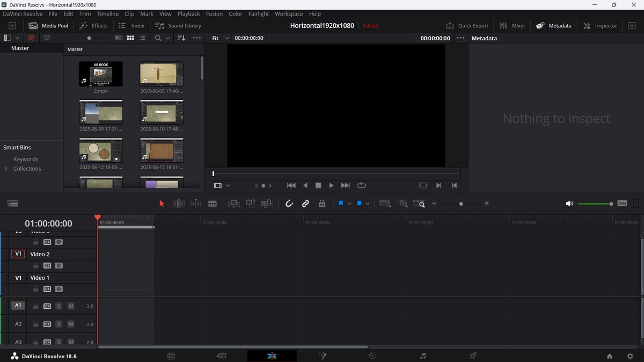644x362 pixels.
Task: Mute the master audio with the speaker icon
Action: (x=570, y=204)
